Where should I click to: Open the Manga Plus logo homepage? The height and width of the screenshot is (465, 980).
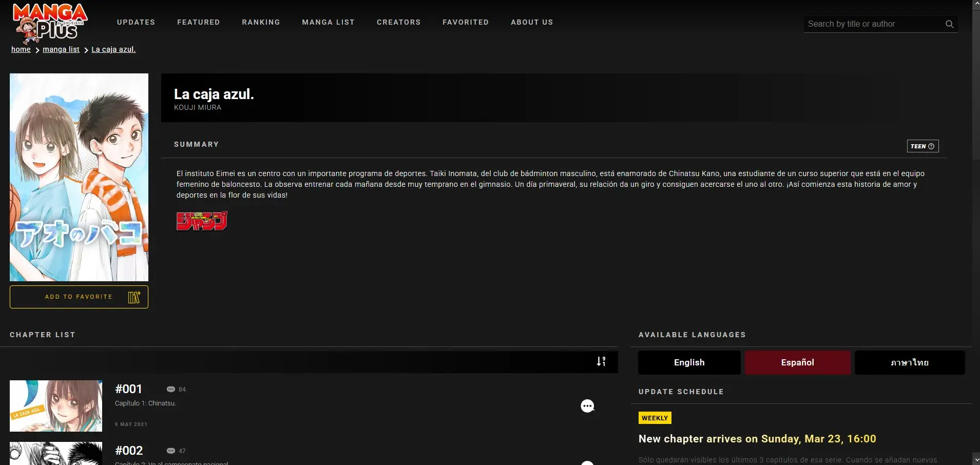pyautogui.click(x=50, y=23)
